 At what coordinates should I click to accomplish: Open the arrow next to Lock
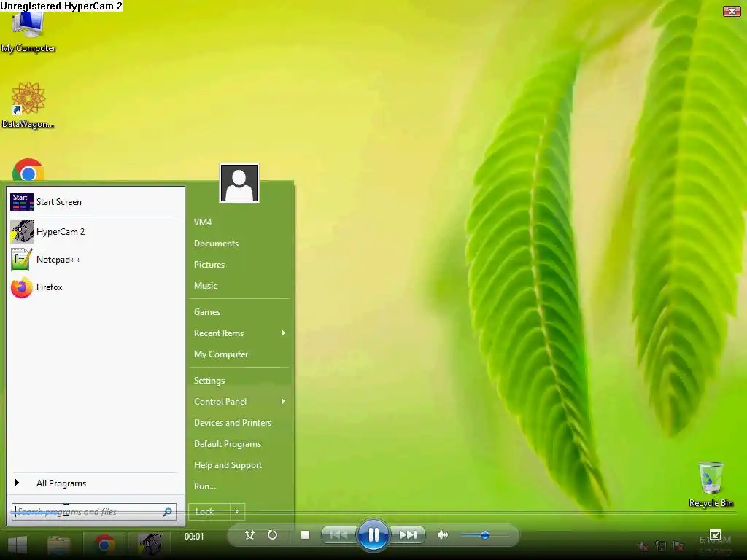237,512
